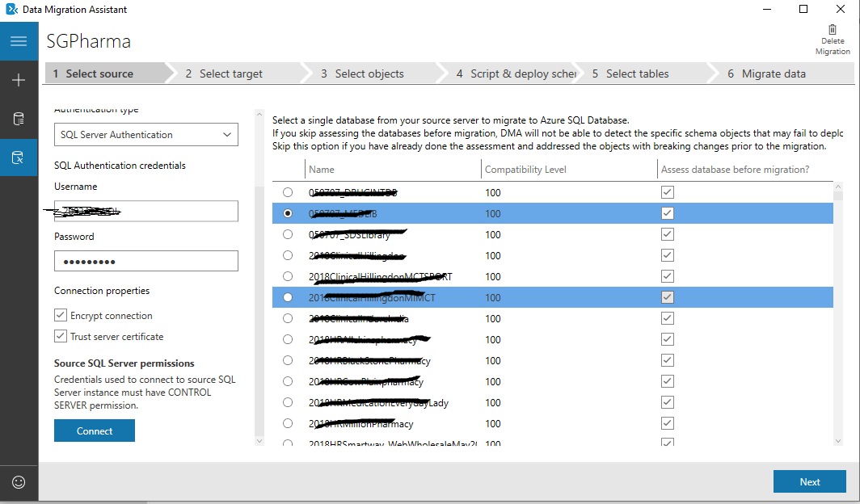Click the New project plus icon
Screen dimensions: 860x504
pos(19,80)
